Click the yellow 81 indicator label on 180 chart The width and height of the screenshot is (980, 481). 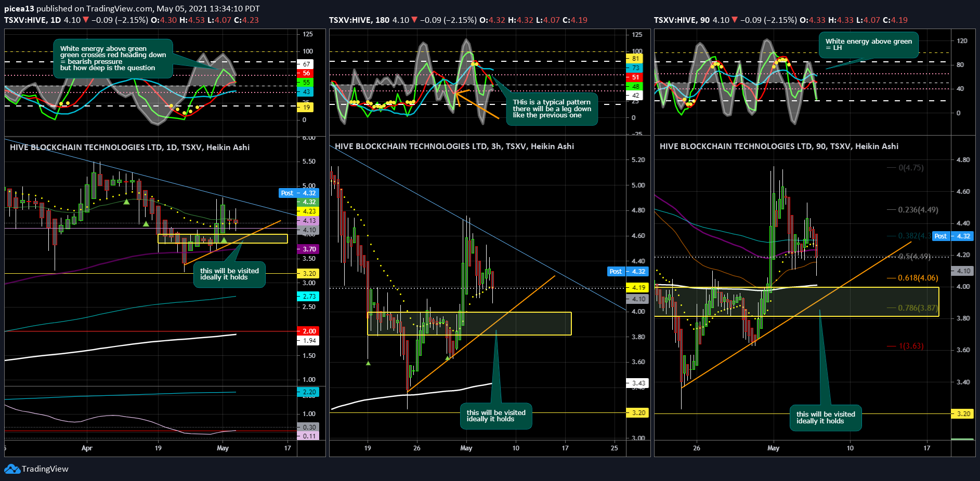tap(635, 59)
